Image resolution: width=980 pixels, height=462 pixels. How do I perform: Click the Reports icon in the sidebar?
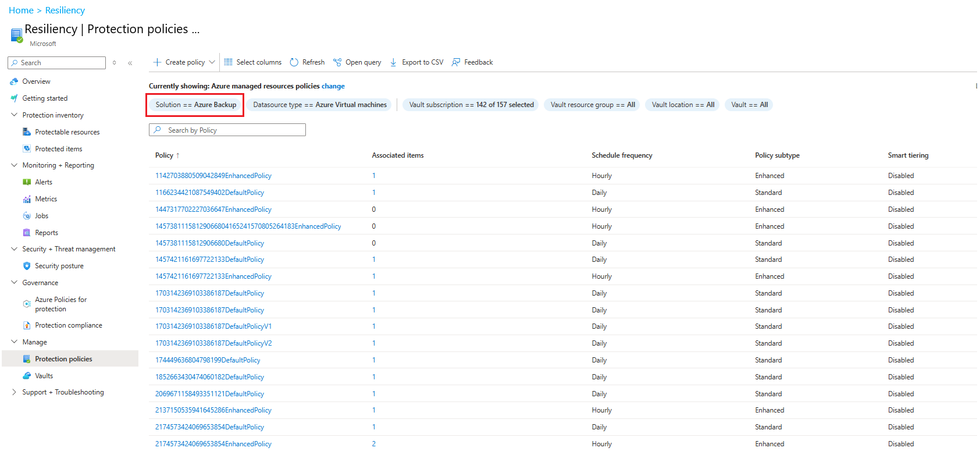point(27,233)
